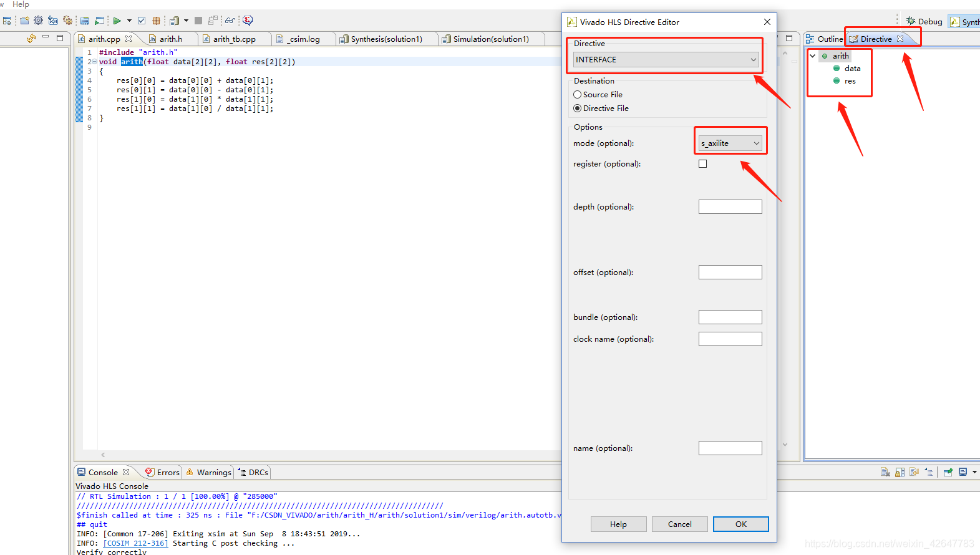
Task: Toggle the console Scroll Lock icon
Action: pos(900,472)
